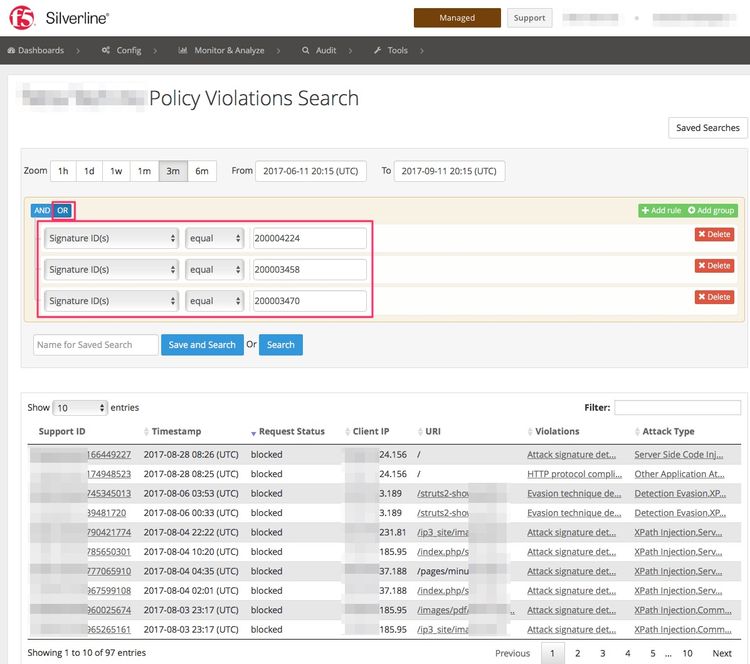Screen dimensions: 750x664
Task: Open the Tools menu
Action: [391, 50]
